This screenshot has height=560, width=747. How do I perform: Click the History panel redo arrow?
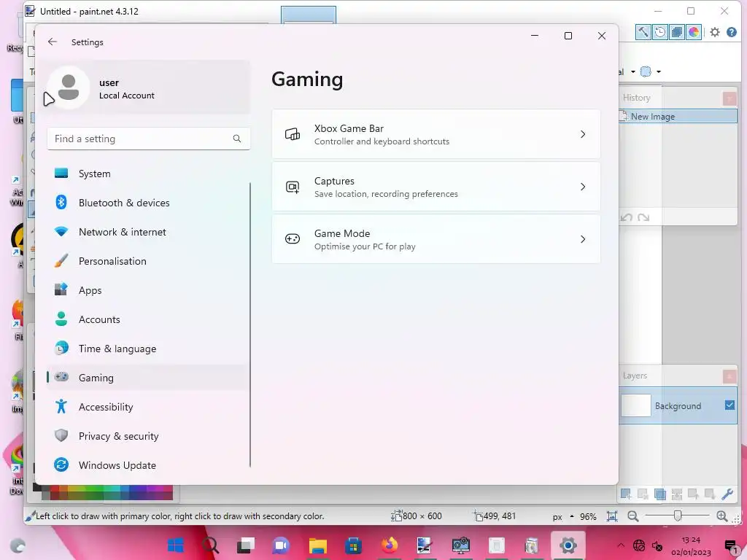tap(643, 217)
